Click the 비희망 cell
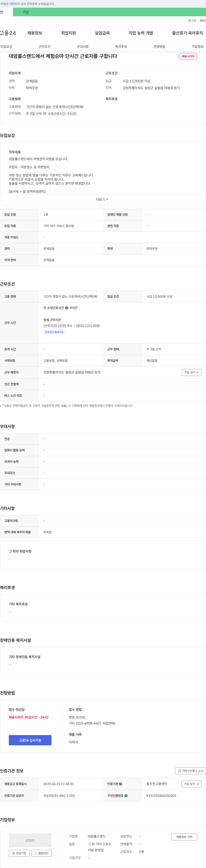This screenshot has height=868, width=206. coord(48,532)
